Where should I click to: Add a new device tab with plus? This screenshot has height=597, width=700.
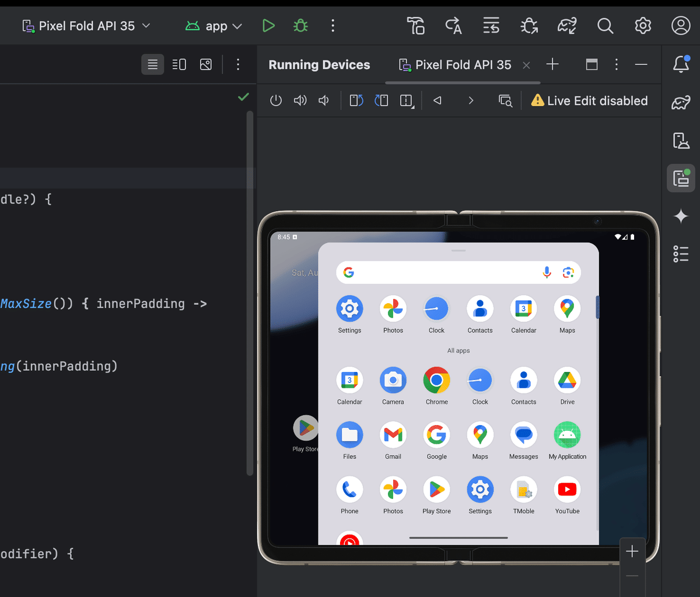click(x=552, y=64)
